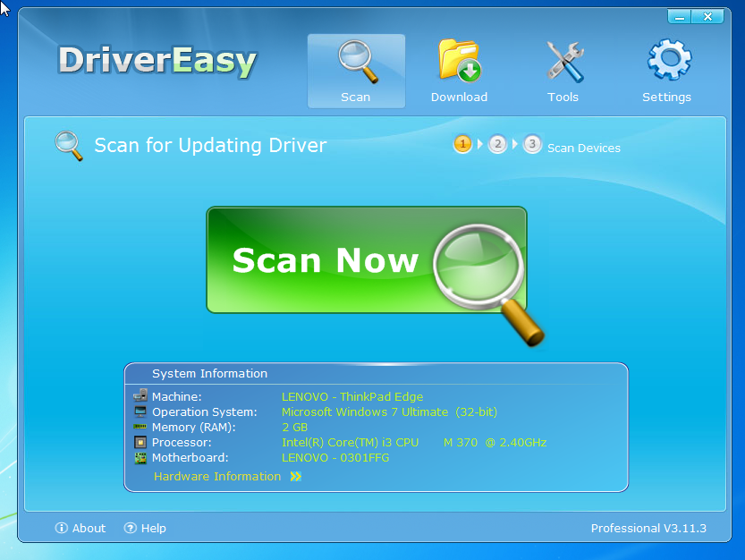Viewport: 745px width, 560px height.
Task: Expand Hardware Information via double-arrow icon
Action: [295, 476]
